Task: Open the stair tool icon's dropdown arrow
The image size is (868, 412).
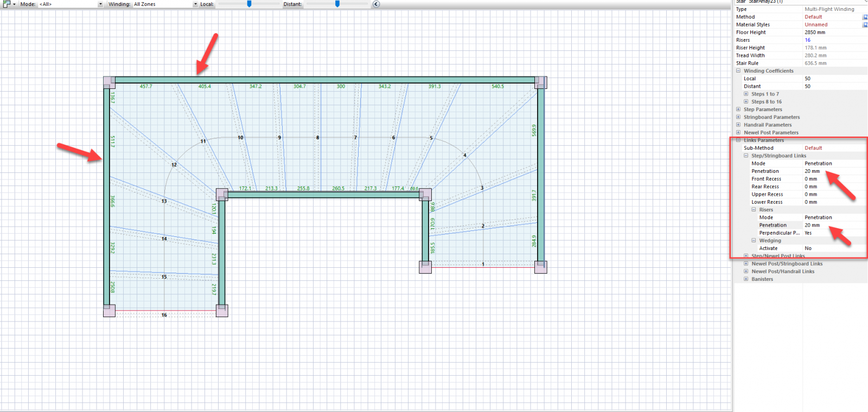Action: 14,4
